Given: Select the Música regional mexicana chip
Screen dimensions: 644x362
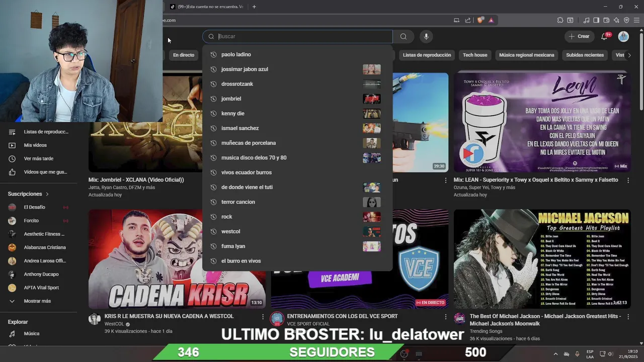Looking at the screenshot, I should click(526, 55).
